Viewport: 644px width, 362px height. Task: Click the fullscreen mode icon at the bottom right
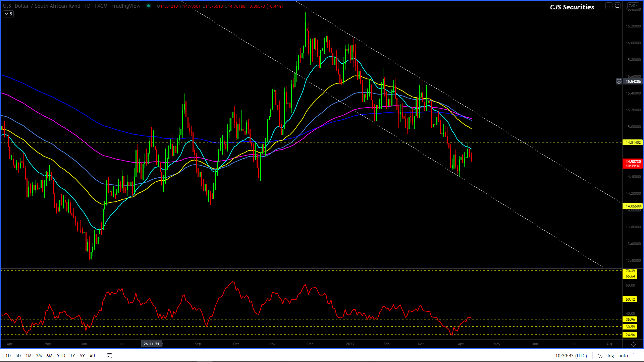pyautogui.click(x=635, y=356)
